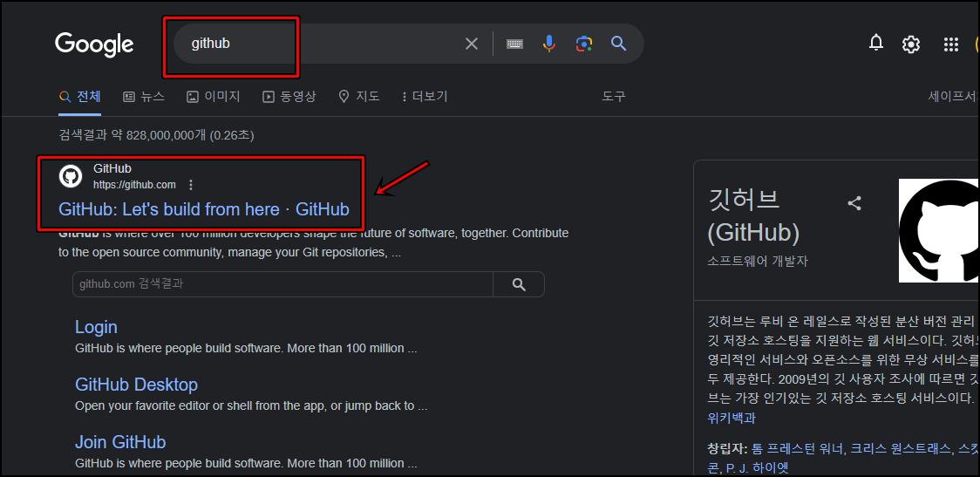Click founder link 크리스 원스트래스
The image size is (980, 477).
(x=902, y=449)
